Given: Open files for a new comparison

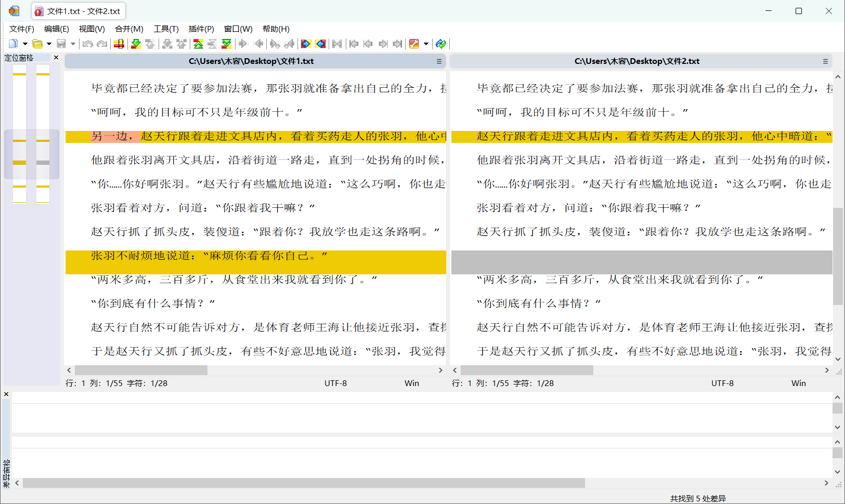Looking at the screenshot, I should (37, 44).
